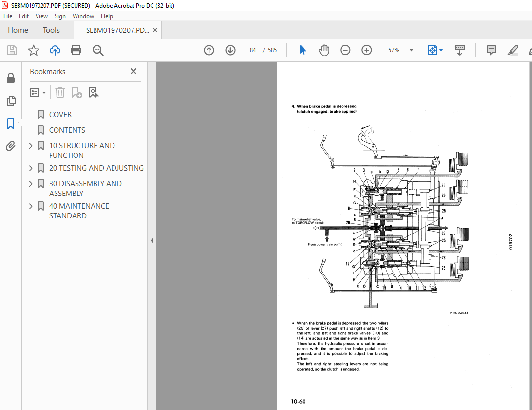532x410 pixels.
Task: Upload file to Adobe cloud
Action: [x=55, y=50]
